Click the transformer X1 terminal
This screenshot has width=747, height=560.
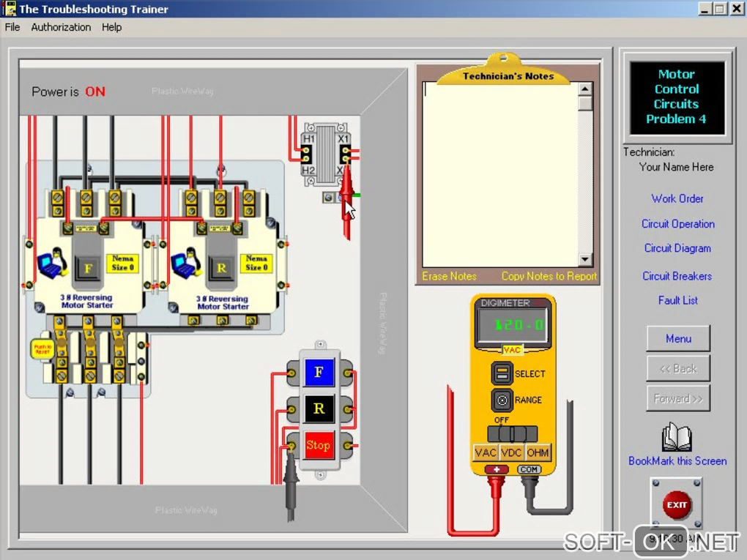tap(344, 151)
